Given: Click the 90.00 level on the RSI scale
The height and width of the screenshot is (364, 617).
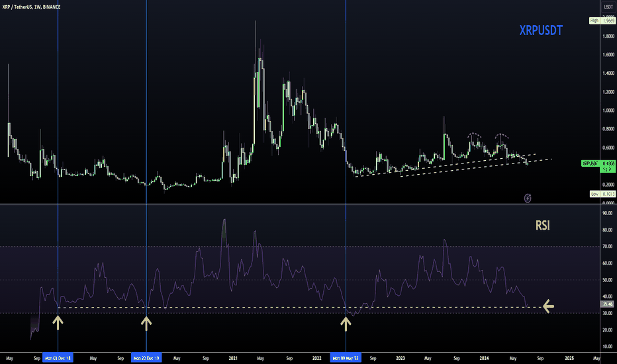Looking at the screenshot, I should tap(608, 213).
